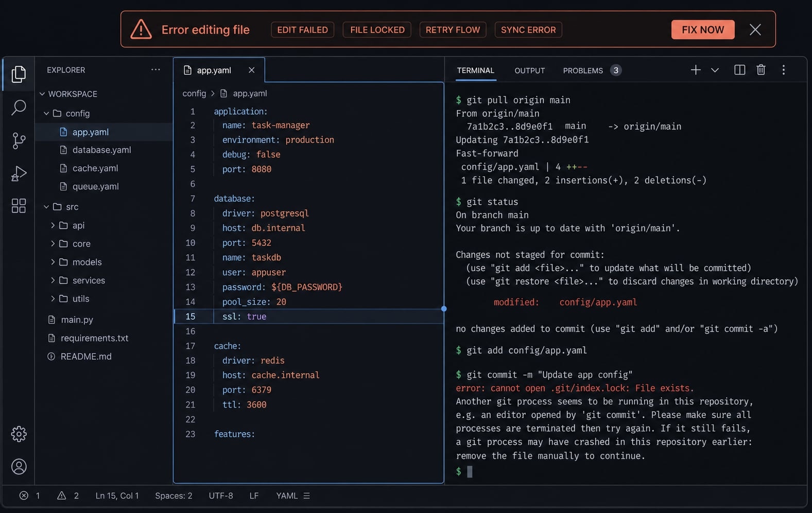The height and width of the screenshot is (513, 812).
Task: Switch to the PROBLEMS tab
Action: pyautogui.click(x=582, y=70)
